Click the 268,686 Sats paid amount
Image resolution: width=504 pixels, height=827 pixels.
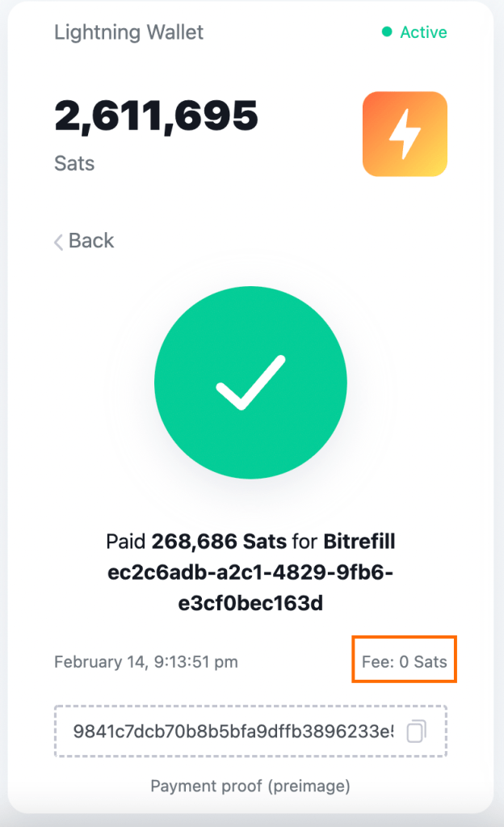point(218,541)
